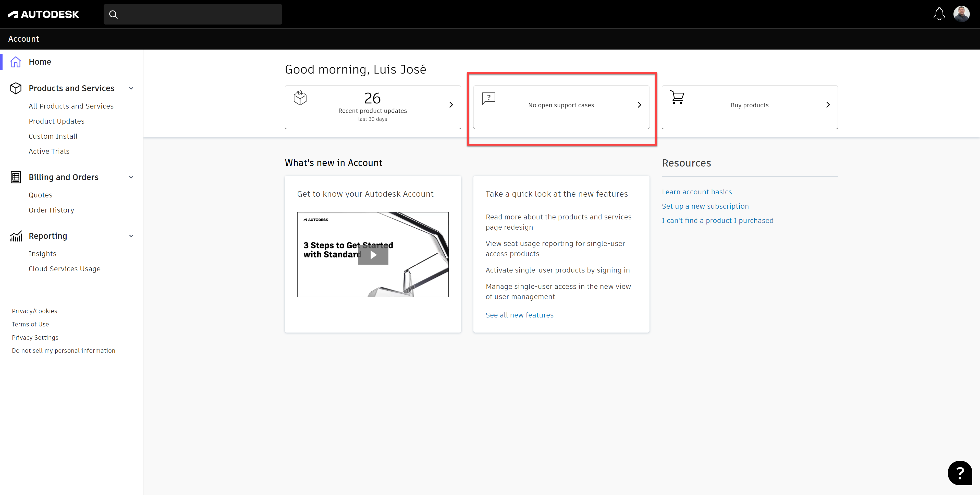The height and width of the screenshot is (495, 980).
Task: Click the shopping cart icon
Action: point(677,98)
